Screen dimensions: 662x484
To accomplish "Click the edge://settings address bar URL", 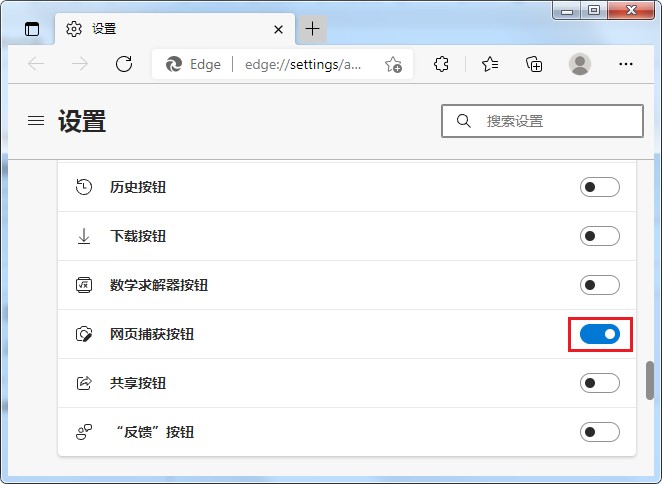I will pyautogui.click(x=303, y=64).
